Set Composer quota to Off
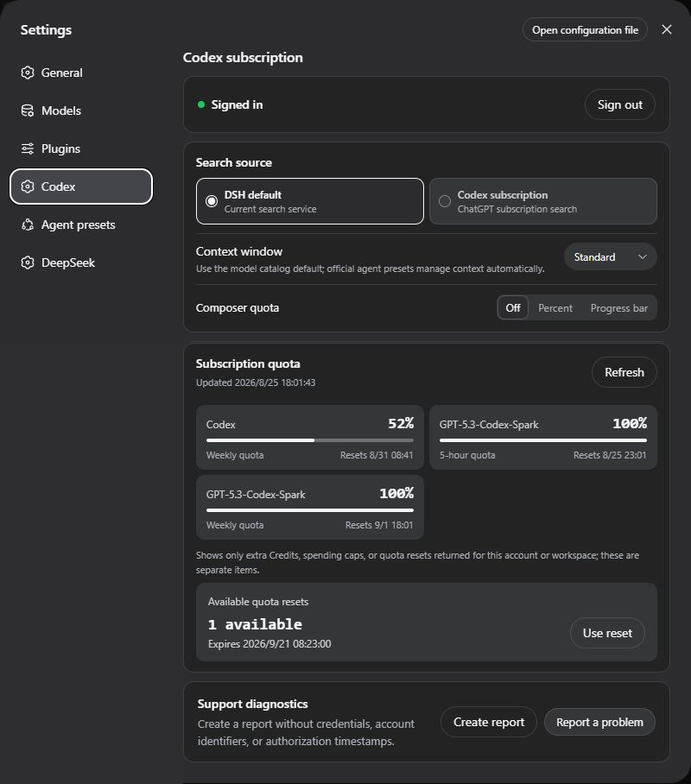 click(513, 307)
